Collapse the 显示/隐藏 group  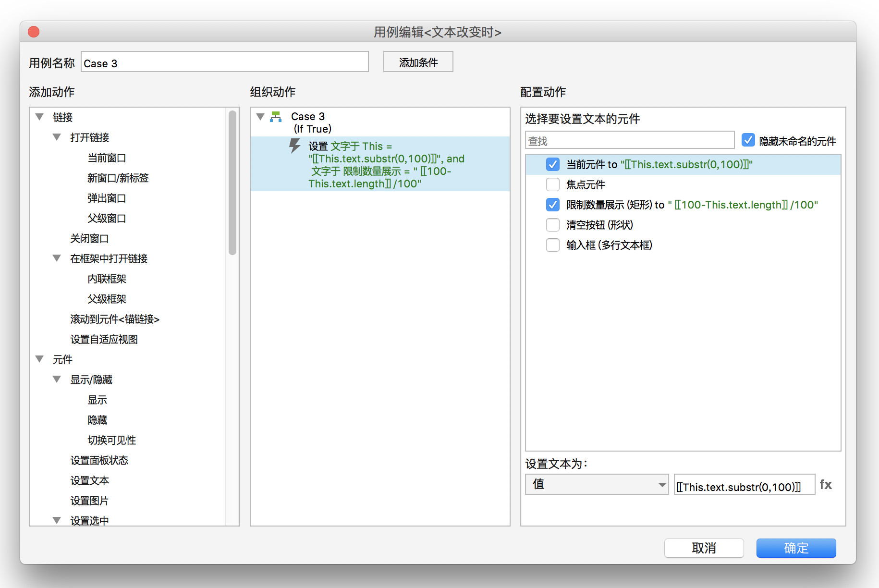(57, 380)
